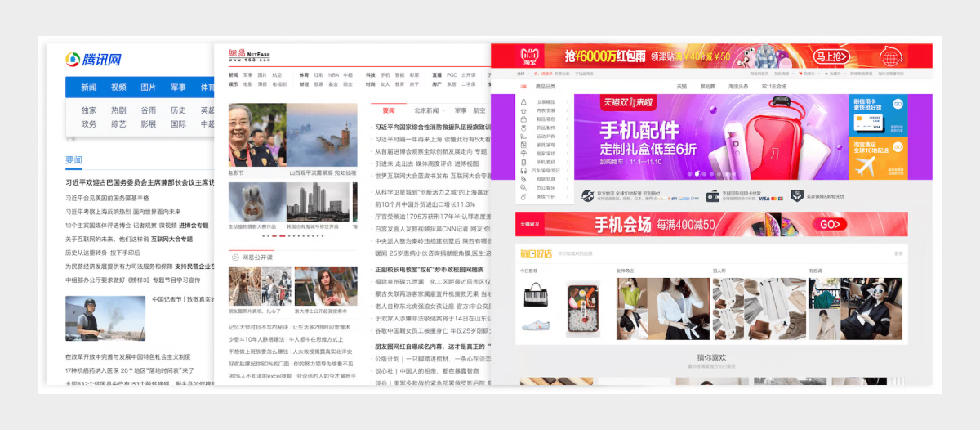Viewport: 980px width, 430px height.
Task: Select the 军事 tab on Tencent blue bar
Action: pyautogui.click(x=178, y=87)
